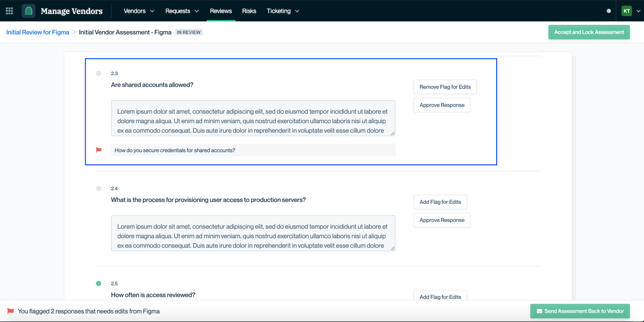Click the IN REVIEW status badge
Image resolution: width=644 pixels, height=322 pixels.
pyautogui.click(x=189, y=32)
